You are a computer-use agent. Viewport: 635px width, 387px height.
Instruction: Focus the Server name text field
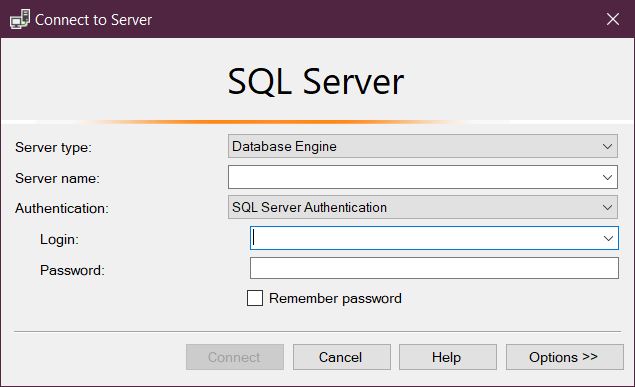(x=414, y=177)
